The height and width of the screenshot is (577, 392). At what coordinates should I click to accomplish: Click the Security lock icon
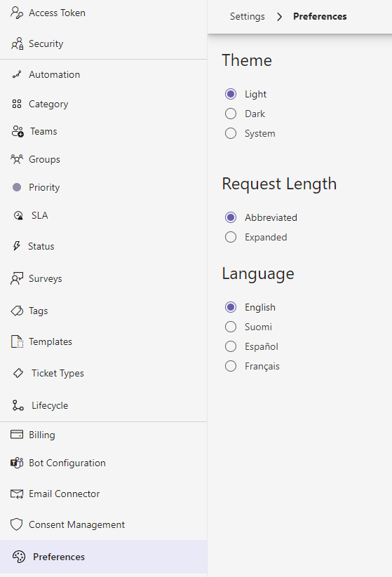pos(17,43)
